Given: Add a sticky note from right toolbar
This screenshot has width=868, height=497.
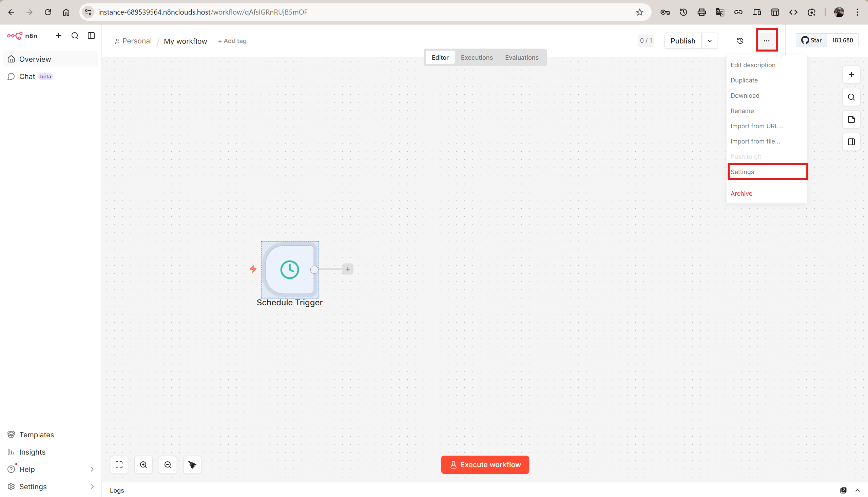Looking at the screenshot, I should coord(851,119).
